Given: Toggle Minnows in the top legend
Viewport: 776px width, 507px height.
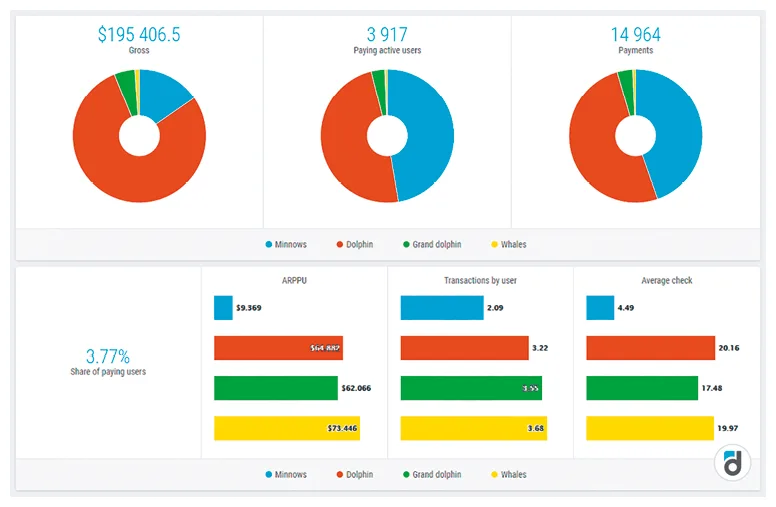Looking at the screenshot, I should 286,245.
